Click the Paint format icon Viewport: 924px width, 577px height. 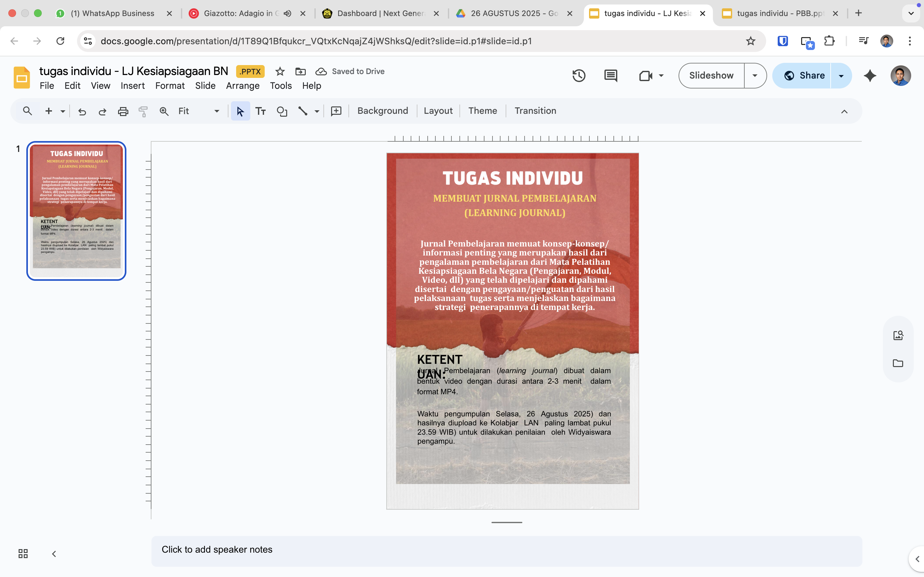click(x=143, y=111)
